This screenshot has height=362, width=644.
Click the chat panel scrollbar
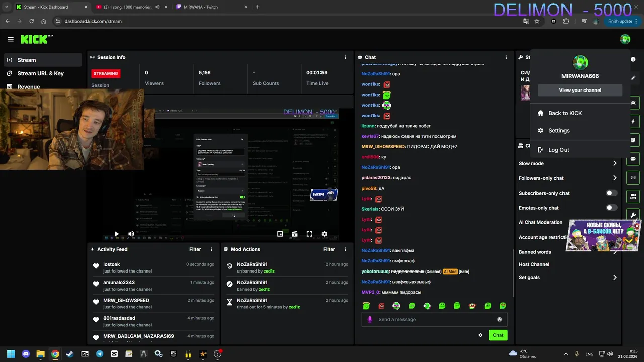[513, 274]
